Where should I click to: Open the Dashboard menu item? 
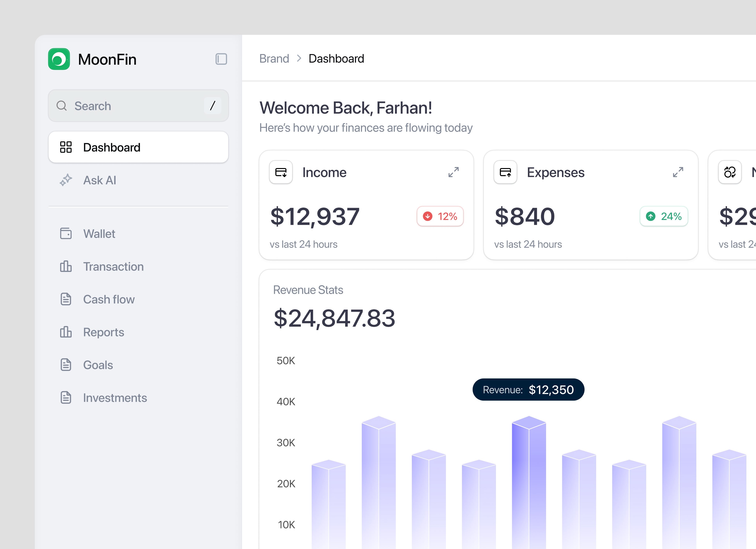[x=138, y=147]
